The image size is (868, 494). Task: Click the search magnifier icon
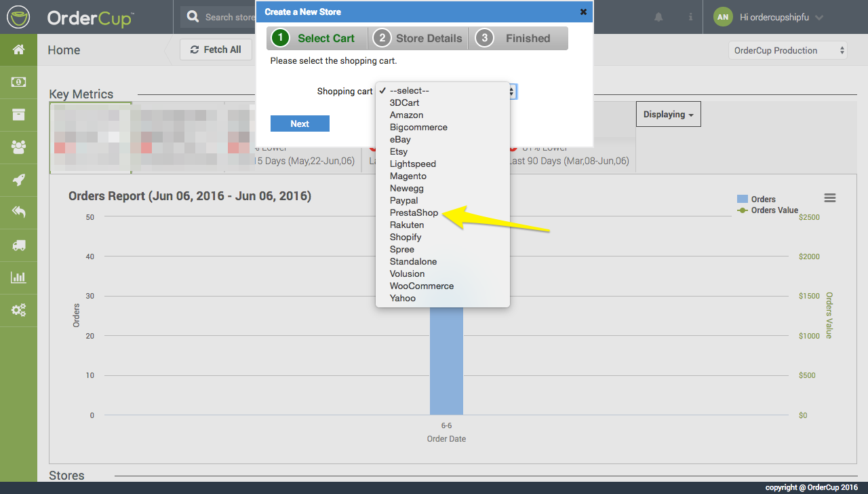click(x=193, y=16)
